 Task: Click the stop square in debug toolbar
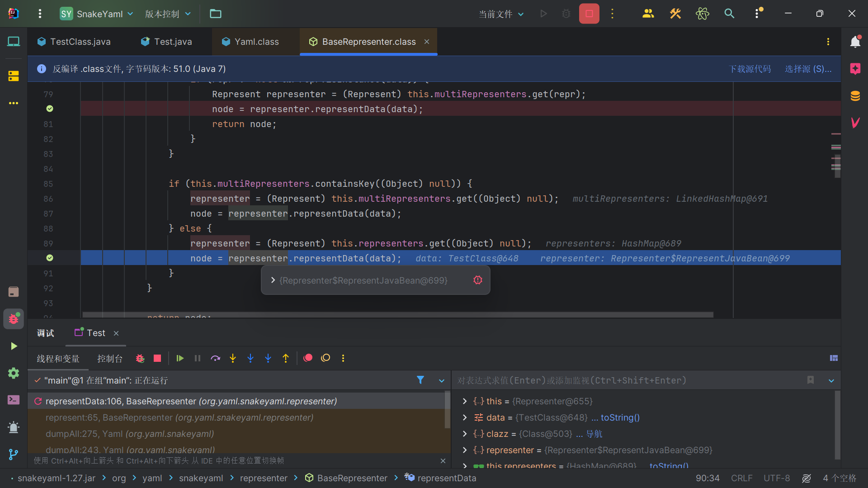pos(157,358)
